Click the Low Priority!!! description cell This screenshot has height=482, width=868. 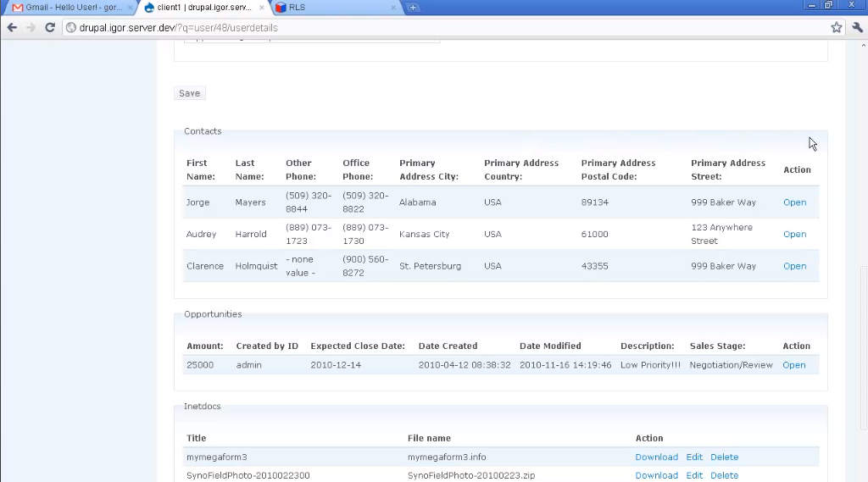point(650,365)
